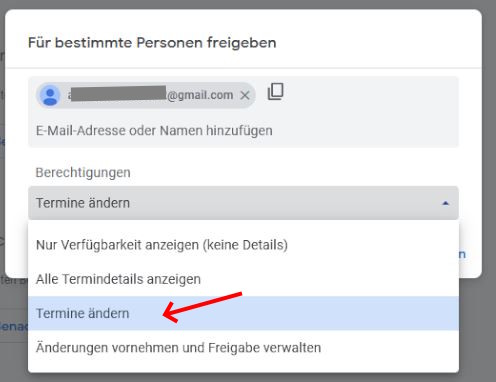Click the 'Für bestimmte Personen freigeben' heading
The height and width of the screenshot is (382, 496).
pos(152,43)
